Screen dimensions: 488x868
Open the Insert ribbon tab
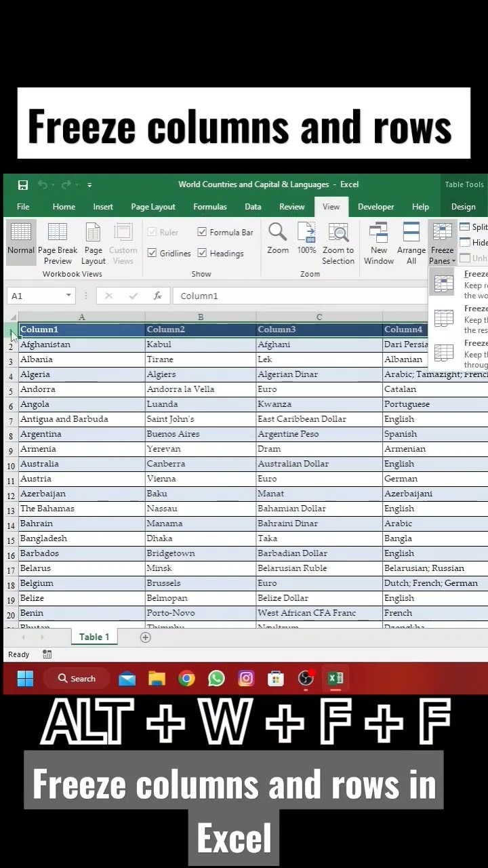103,207
